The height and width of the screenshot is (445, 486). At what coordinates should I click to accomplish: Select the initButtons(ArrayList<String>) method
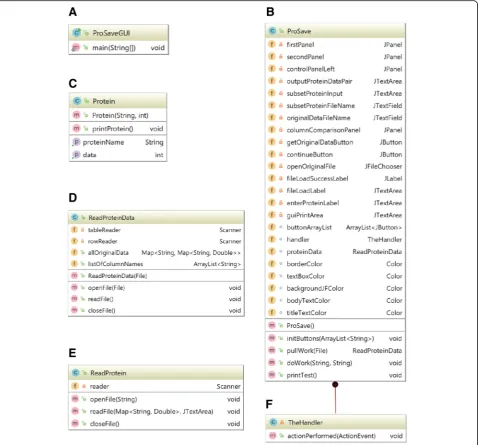pyautogui.click(x=330, y=338)
